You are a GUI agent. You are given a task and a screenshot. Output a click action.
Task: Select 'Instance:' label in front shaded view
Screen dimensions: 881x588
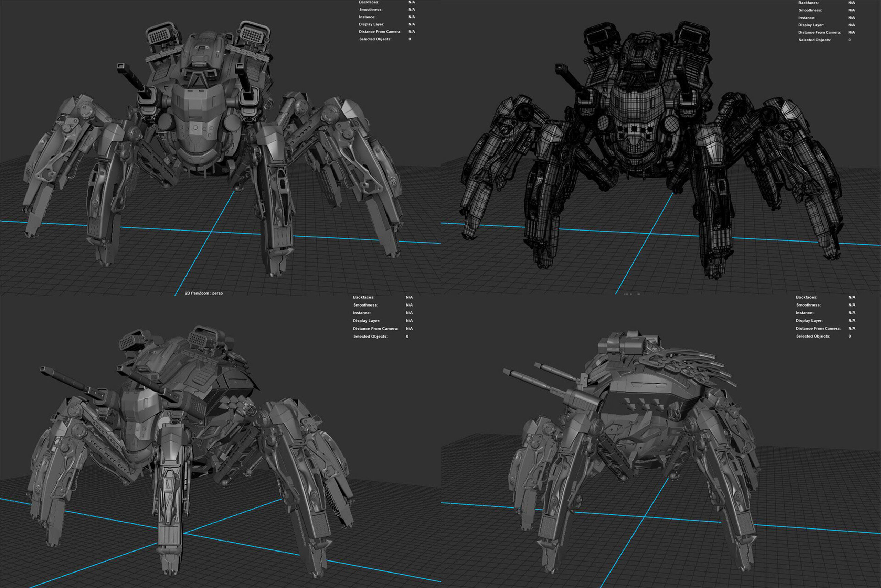(367, 17)
